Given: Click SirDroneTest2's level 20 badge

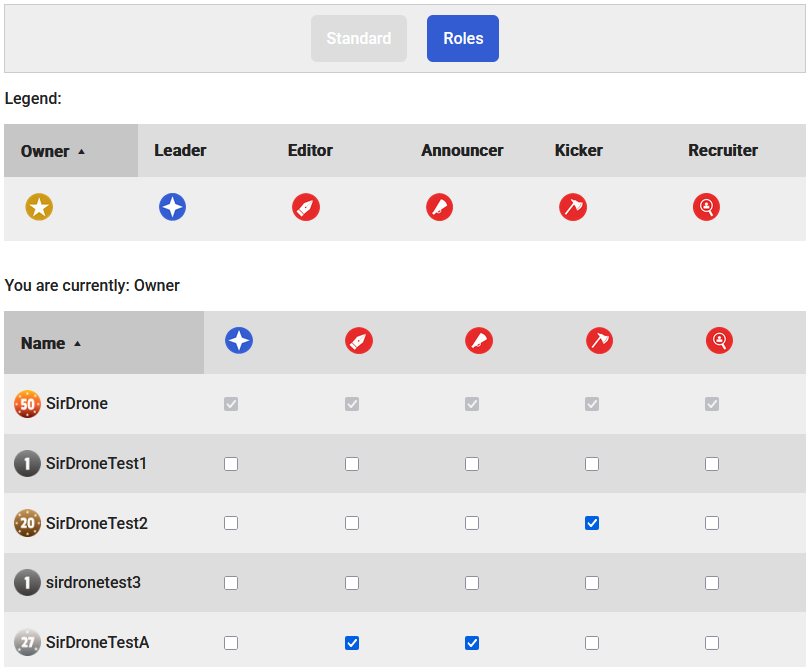Looking at the screenshot, I should (27, 523).
